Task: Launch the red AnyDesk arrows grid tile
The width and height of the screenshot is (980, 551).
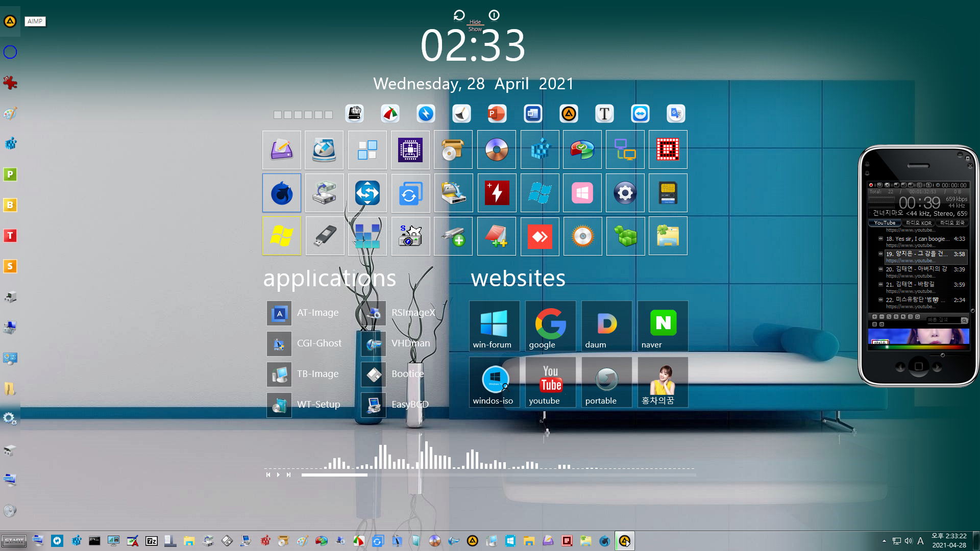Action: pyautogui.click(x=540, y=236)
